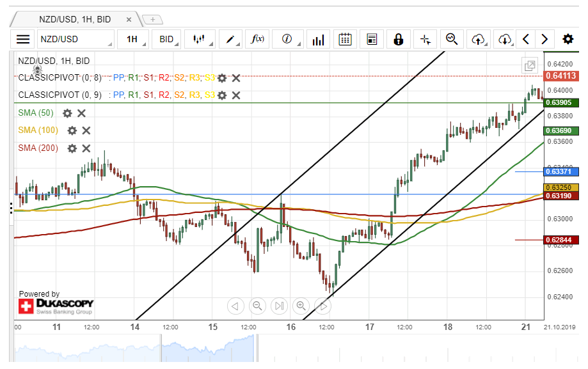Viewport: 588px width, 369px height.
Task: Select the pencil drawing tool
Action: [230, 39]
